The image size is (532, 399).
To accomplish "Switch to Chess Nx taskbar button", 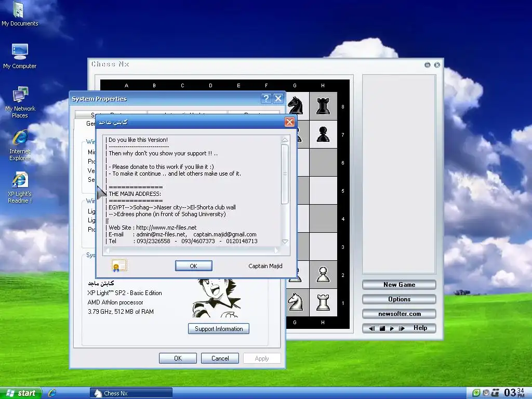I will pos(131,393).
